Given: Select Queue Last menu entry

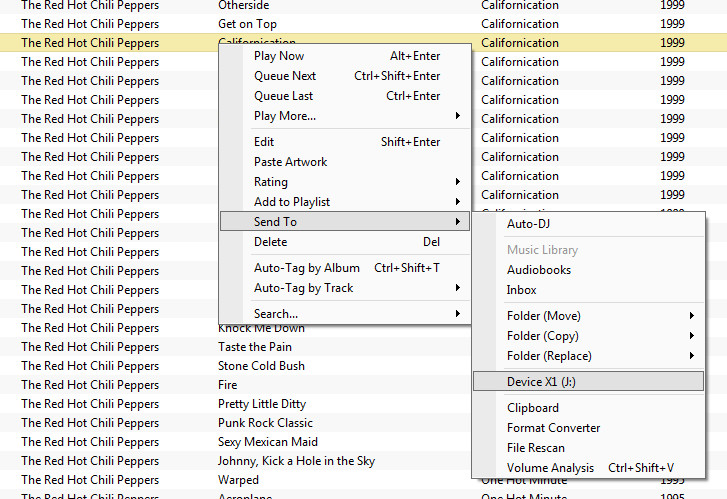Looking at the screenshot, I should coord(345,96).
